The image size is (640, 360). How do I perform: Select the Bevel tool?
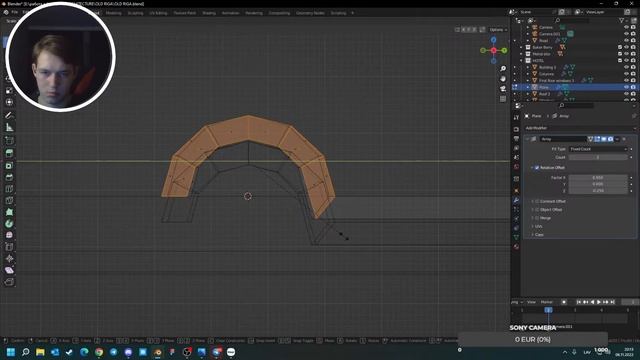(x=9, y=177)
